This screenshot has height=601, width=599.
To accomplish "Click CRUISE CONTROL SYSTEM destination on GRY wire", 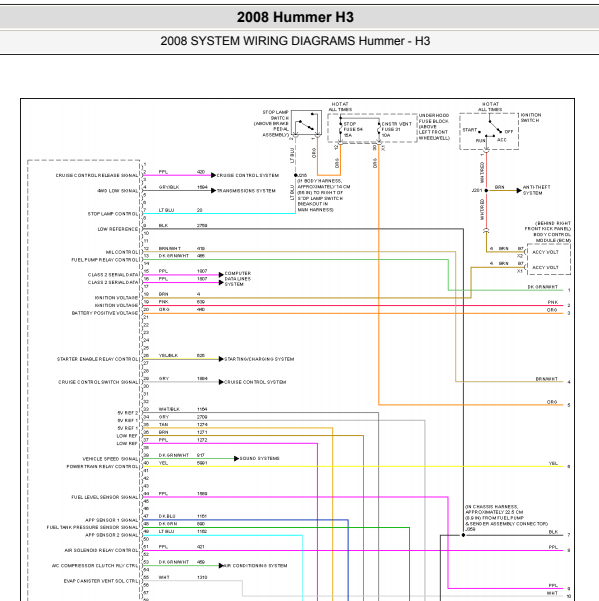I will (x=255, y=382).
